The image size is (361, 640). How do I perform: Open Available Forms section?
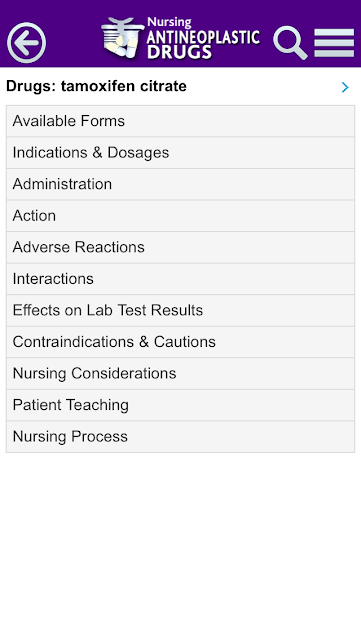(180, 121)
